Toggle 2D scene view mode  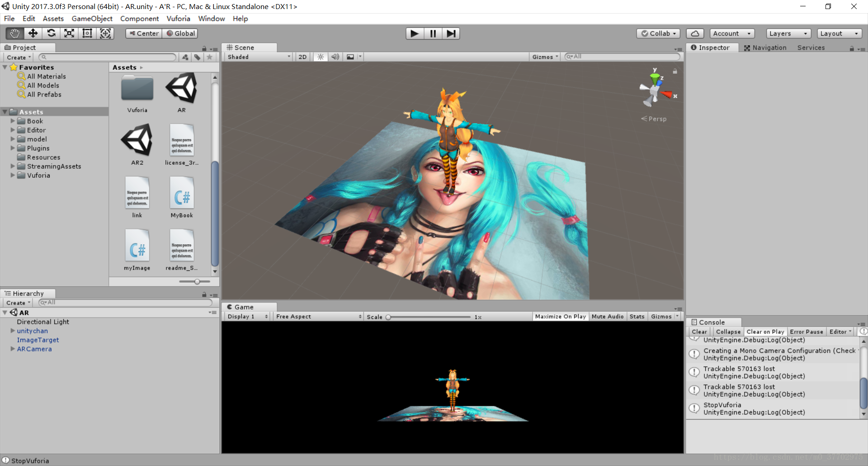click(302, 57)
